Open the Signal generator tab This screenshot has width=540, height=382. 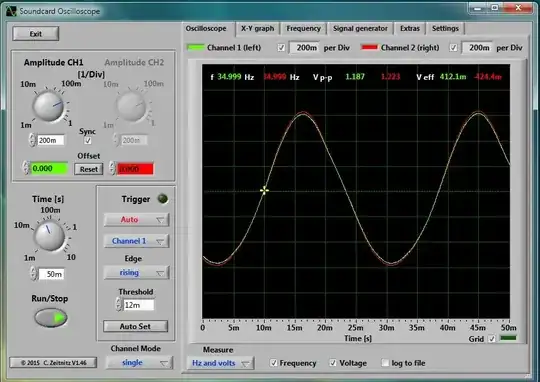[x=360, y=29]
